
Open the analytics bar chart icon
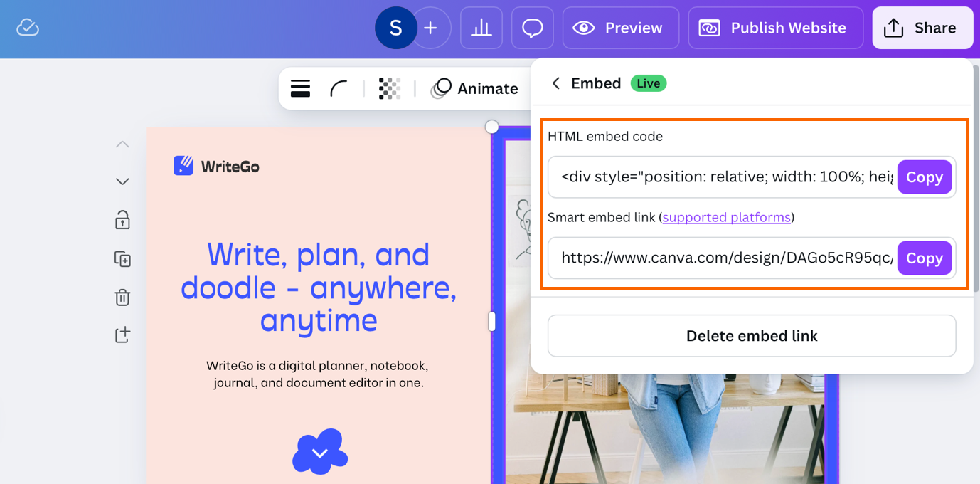coord(481,28)
